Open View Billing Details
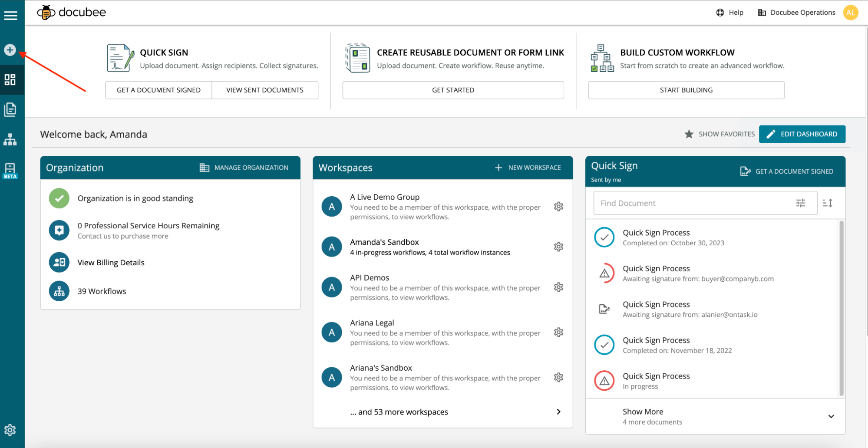This screenshot has width=868, height=448. tap(111, 263)
